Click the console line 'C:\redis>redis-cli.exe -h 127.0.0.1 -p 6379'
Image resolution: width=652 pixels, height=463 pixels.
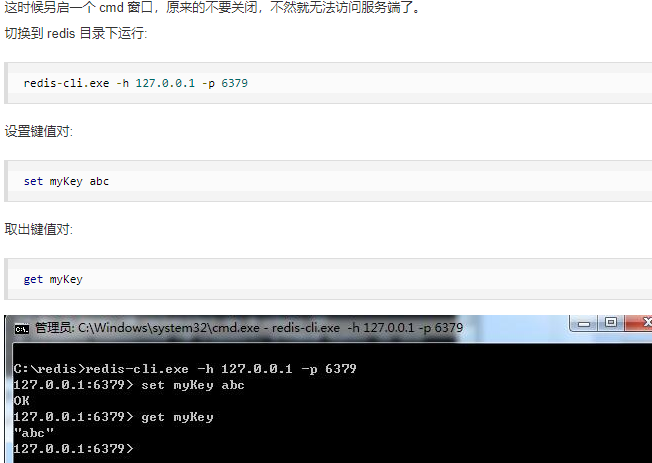(x=185, y=369)
